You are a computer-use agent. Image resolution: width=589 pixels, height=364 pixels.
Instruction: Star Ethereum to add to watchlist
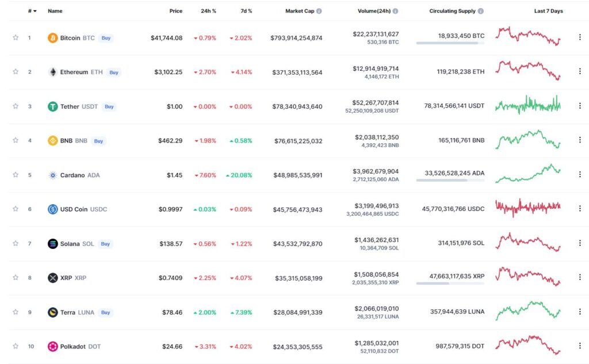point(16,71)
